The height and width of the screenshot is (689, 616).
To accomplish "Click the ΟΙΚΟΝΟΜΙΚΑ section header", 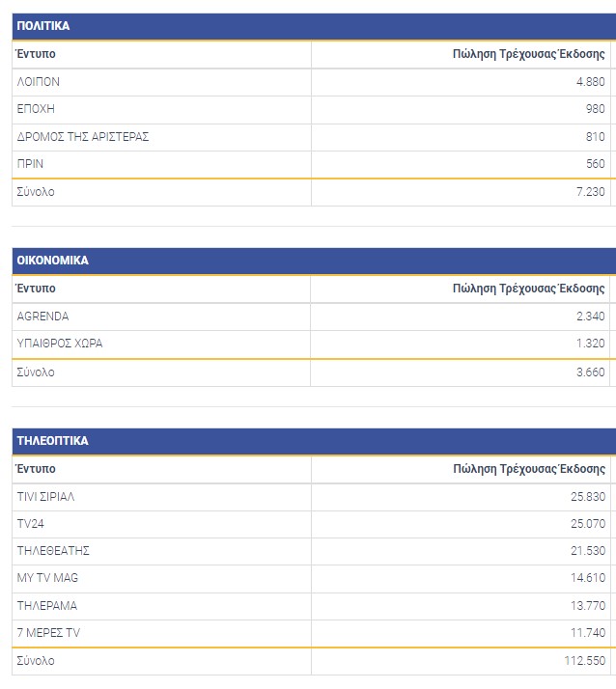I will (53, 261).
